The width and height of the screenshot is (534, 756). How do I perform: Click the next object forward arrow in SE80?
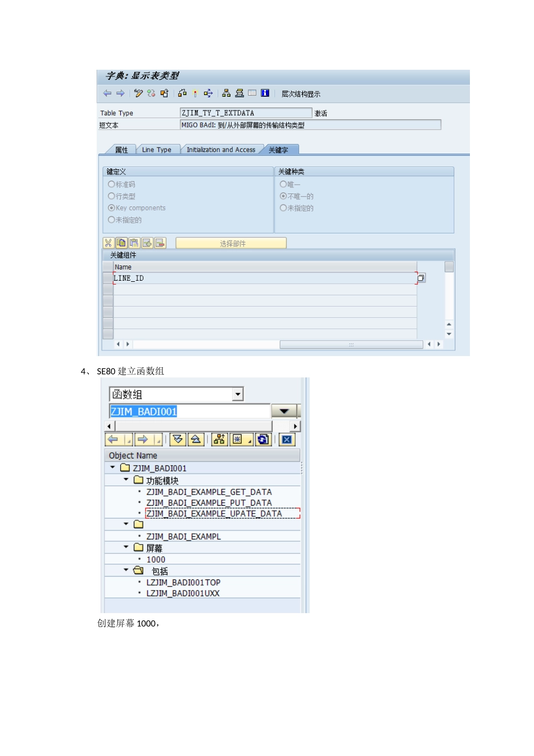coord(143,440)
